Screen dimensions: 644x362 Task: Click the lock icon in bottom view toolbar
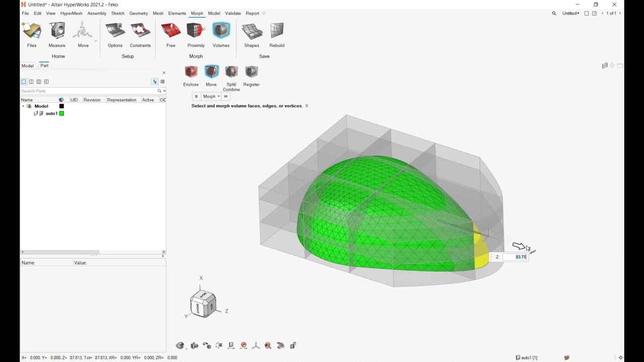pos(293,345)
